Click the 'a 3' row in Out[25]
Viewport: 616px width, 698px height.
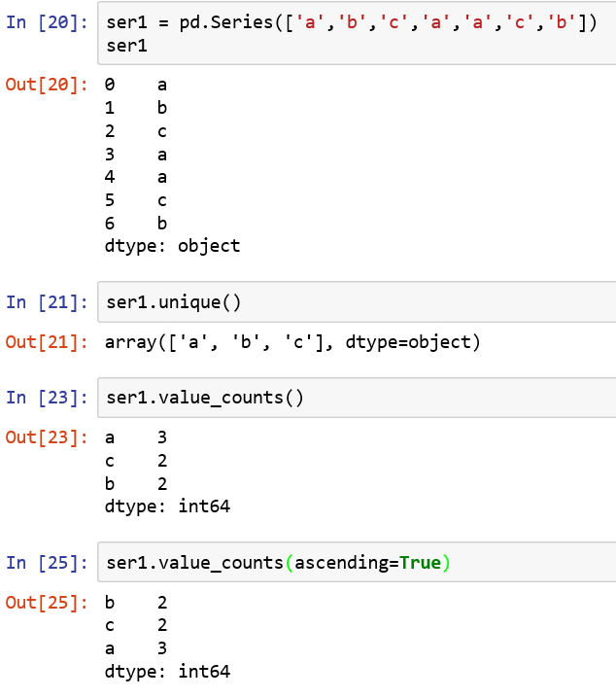click(136, 648)
